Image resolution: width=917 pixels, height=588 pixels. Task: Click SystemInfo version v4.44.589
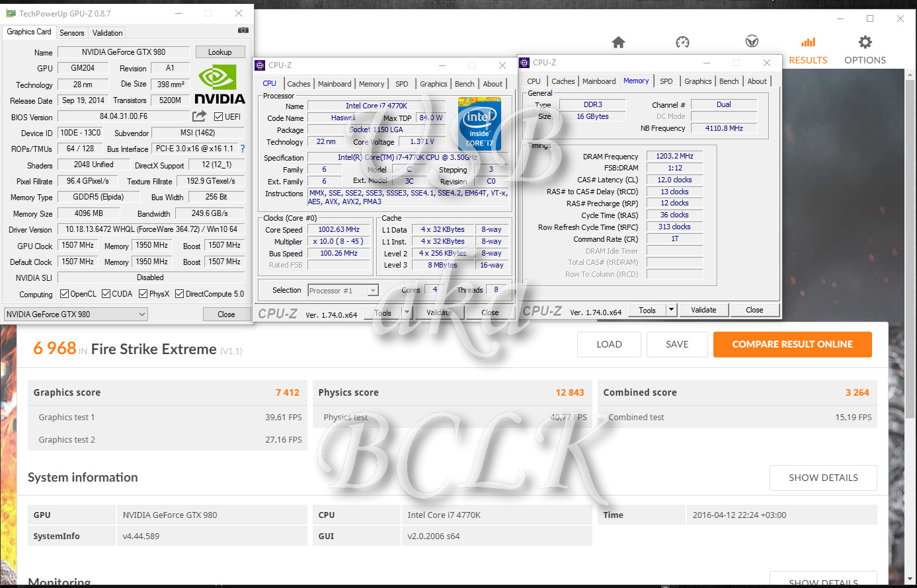click(x=141, y=536)
